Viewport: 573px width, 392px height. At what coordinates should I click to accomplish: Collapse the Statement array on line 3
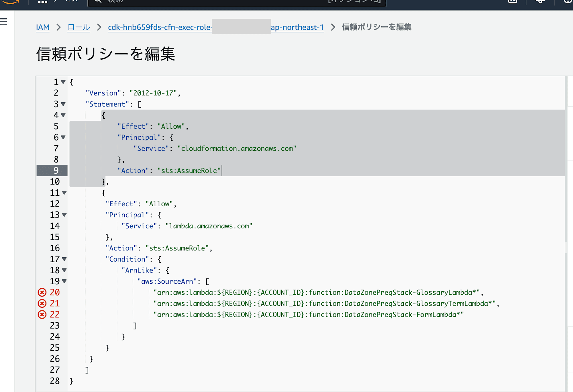tap(63, 104)
